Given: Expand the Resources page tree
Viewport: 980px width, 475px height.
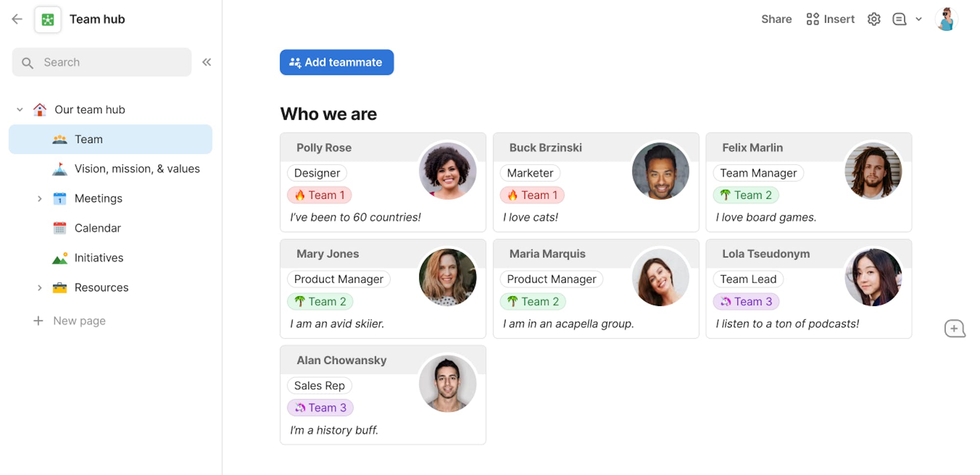Looking at the screenshot, I should pos(40,288).
